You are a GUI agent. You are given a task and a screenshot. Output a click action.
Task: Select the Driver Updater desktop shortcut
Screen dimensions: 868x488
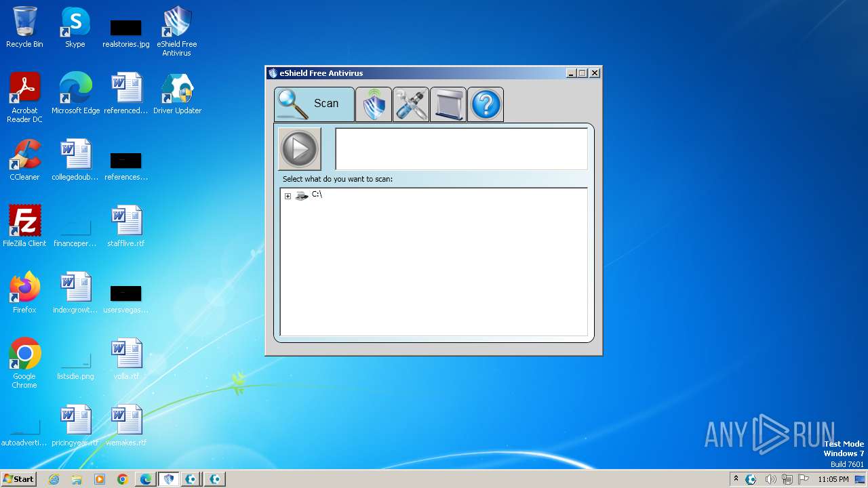(x=177, y=94)
